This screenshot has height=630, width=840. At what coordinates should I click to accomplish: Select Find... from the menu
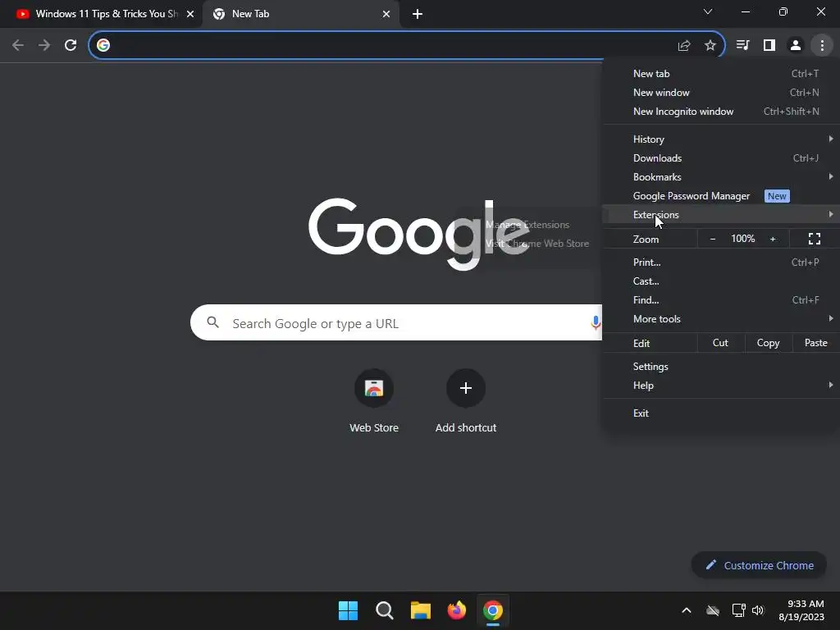(721, 300)
